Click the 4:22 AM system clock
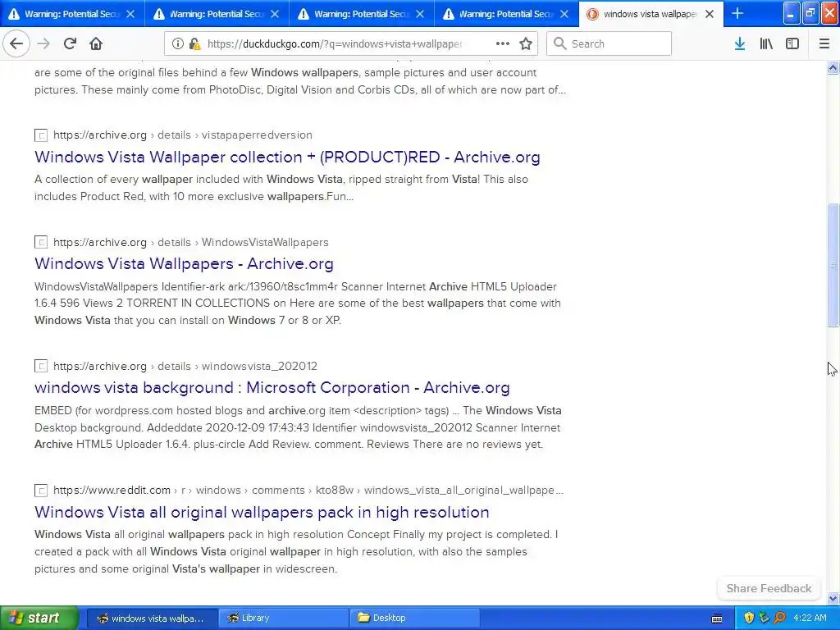The image size is (840, 630). [x=810, y=618]
